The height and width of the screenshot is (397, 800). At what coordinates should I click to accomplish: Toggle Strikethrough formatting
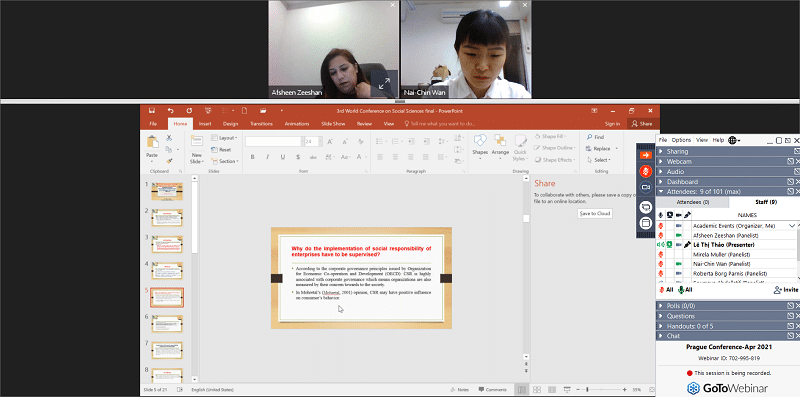(x=313, y=157)
